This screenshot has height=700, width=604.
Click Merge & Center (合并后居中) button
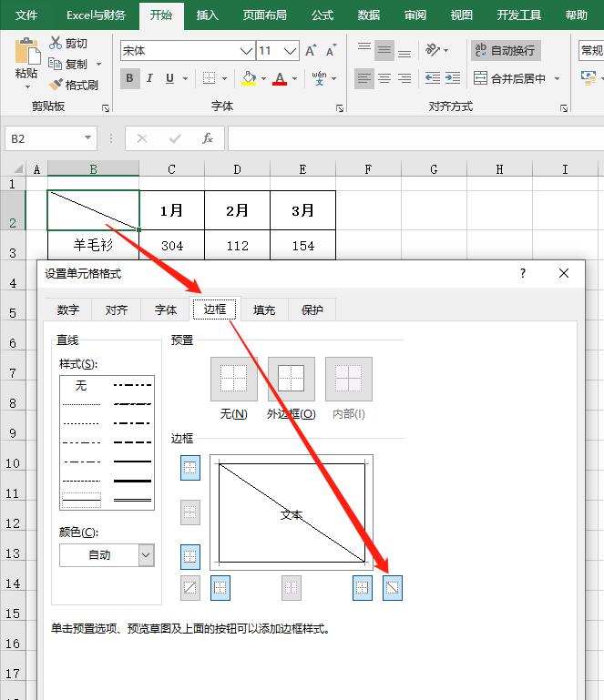point(510,78)
